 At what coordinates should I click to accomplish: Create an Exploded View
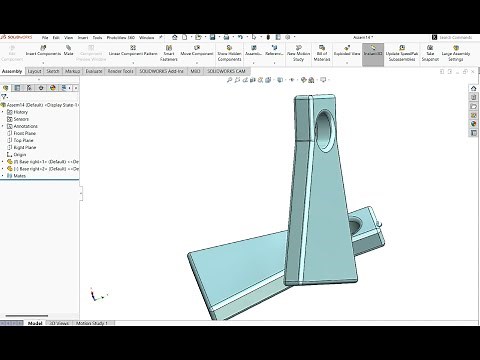[x=347, y=51]
